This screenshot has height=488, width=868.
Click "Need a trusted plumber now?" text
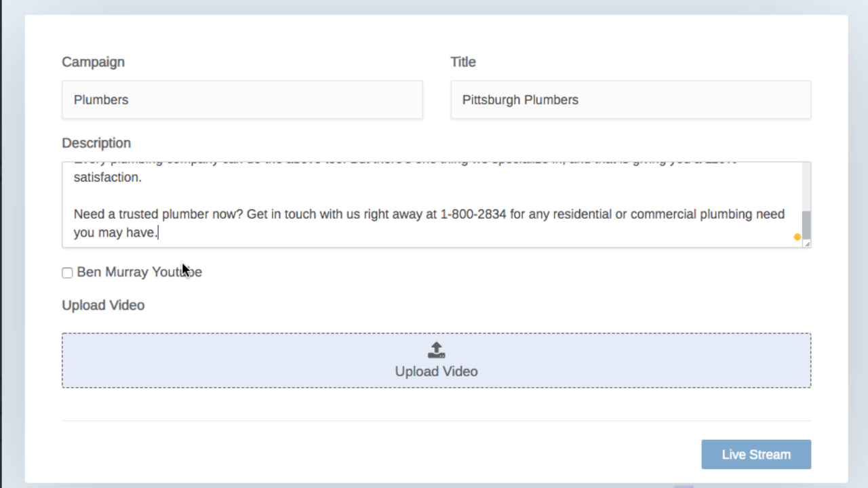[159, 214]
